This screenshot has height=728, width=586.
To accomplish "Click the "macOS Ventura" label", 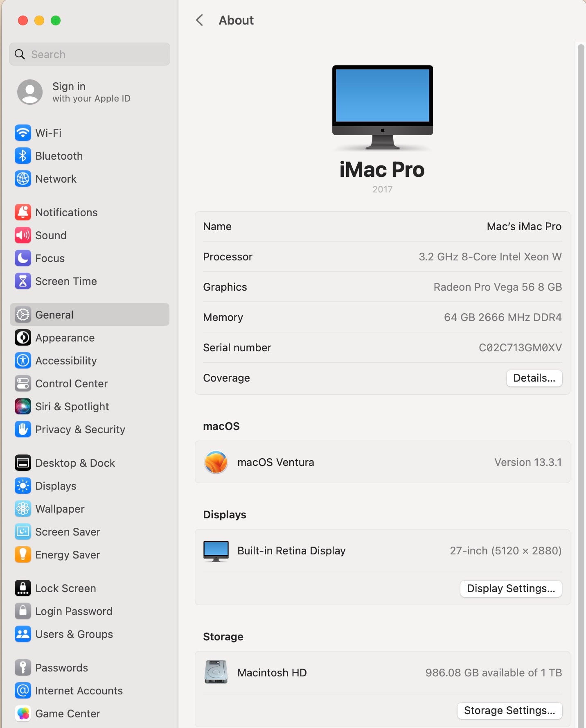I will click(276, 462).
